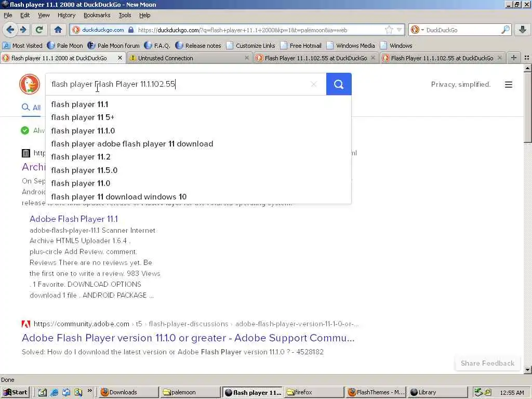Image resolution: width=532 pixels, height=399 pixels.
Task: Open the Adobe Flash Player 11.1 sublink
Action: (74, 219)
